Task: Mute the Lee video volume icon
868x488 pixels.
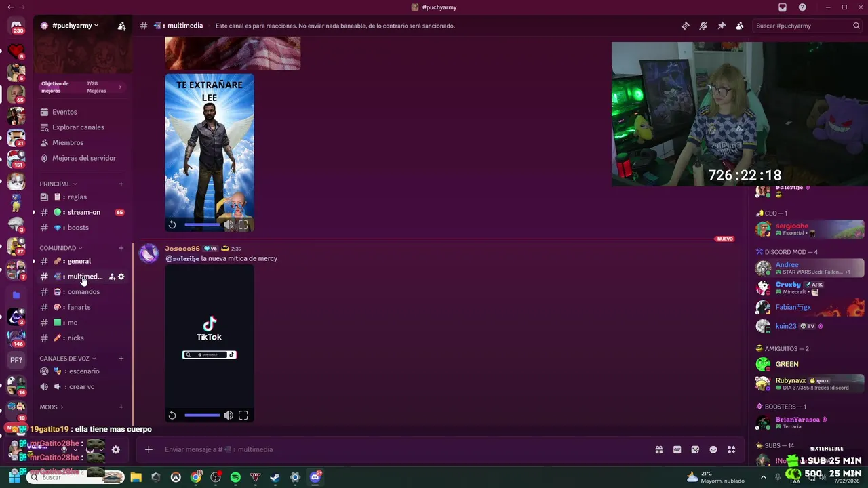Action: 229,224
